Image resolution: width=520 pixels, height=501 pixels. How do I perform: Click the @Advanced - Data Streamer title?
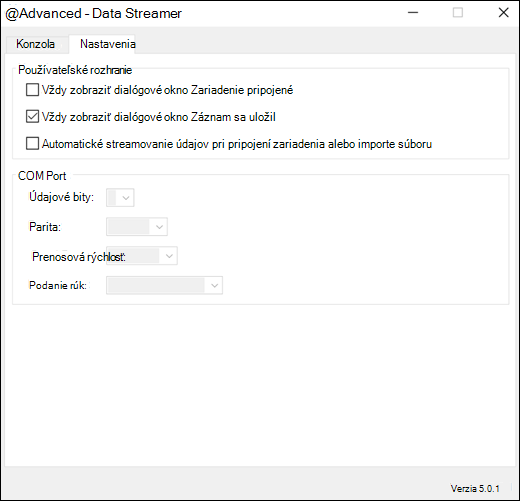94,13
